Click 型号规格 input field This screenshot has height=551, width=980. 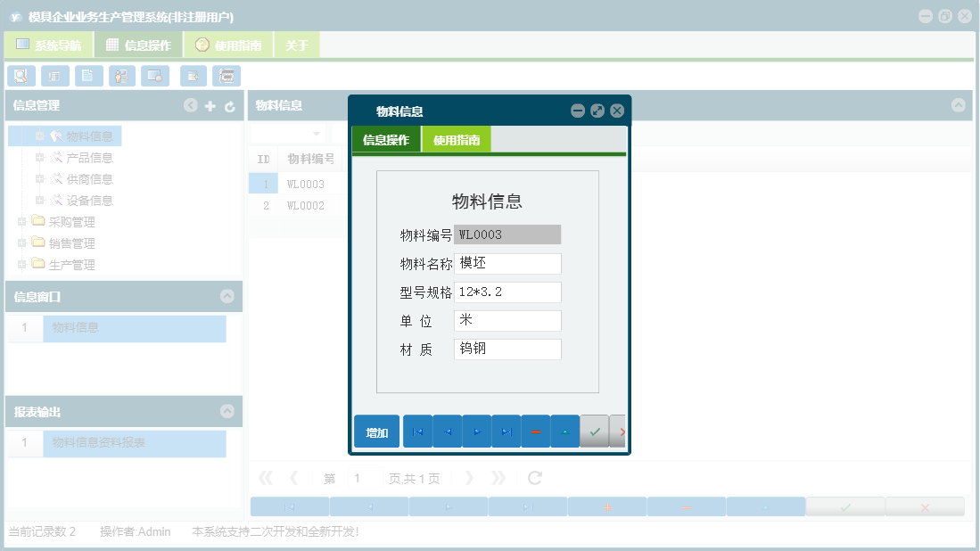507,292
